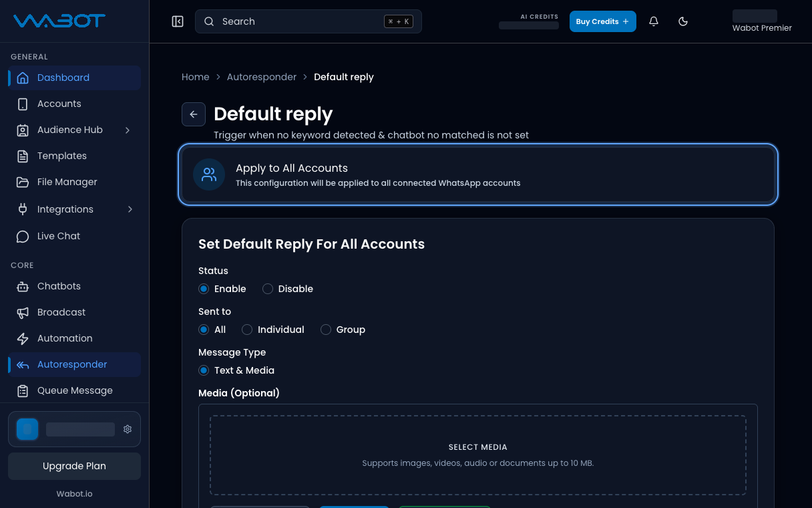Open Chatbots menu item

(x=74, y=286)
